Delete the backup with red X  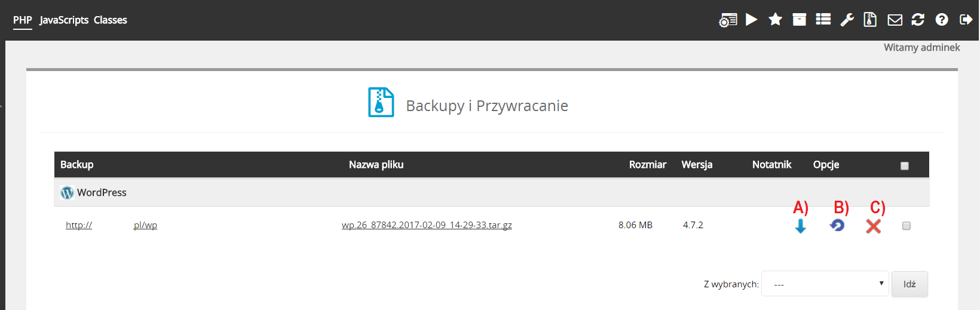873,226
